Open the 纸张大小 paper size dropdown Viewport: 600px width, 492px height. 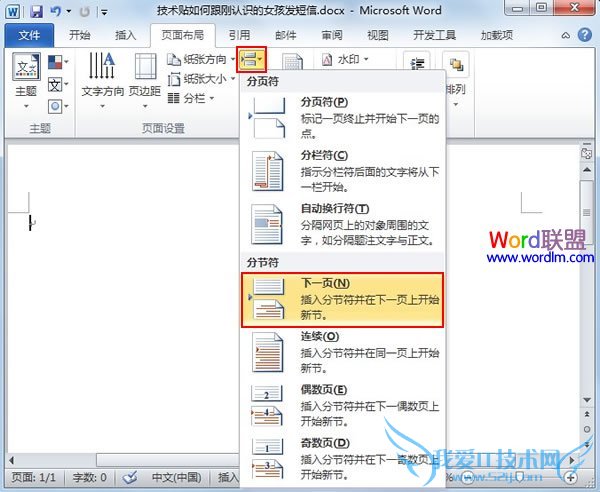pos(201,79)
